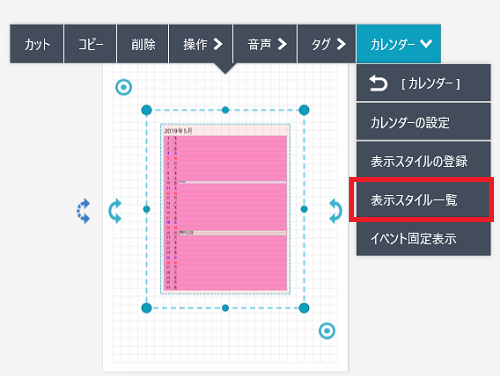Expand the 操作 submenu

(201, 44)
